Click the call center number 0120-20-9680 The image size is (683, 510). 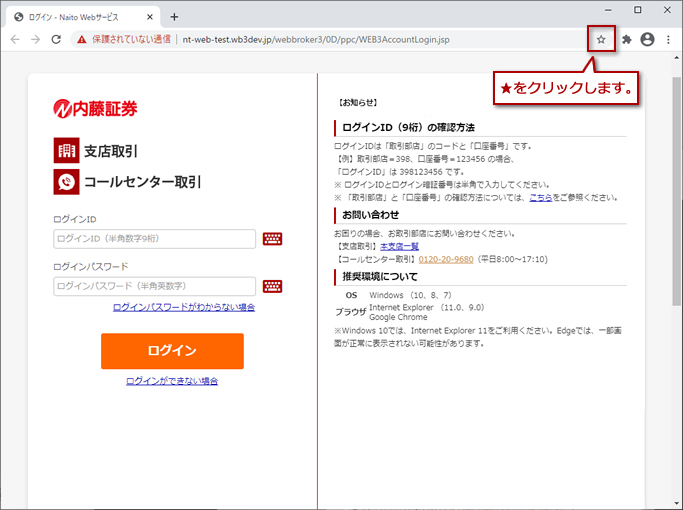pos(446,259)
